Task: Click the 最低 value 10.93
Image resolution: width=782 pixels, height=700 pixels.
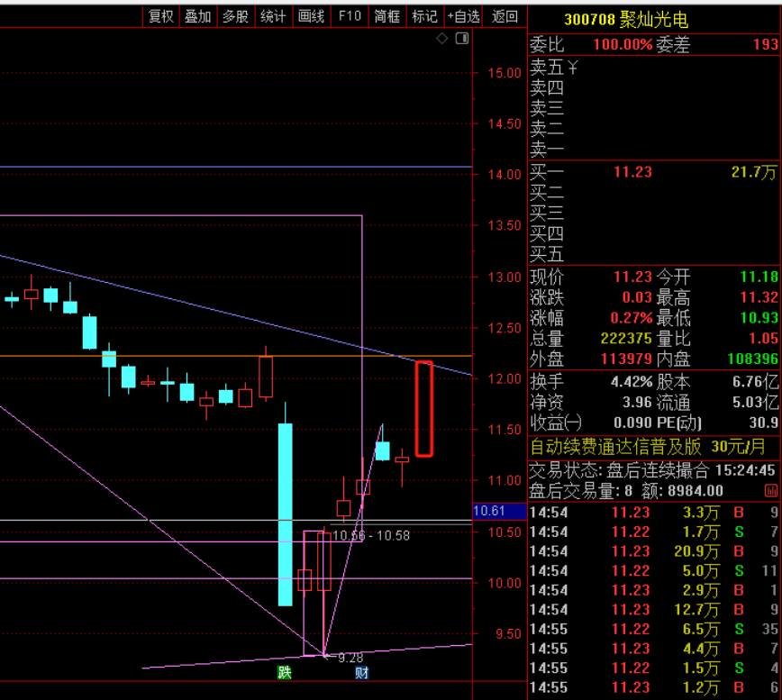Action: (759, 318)
